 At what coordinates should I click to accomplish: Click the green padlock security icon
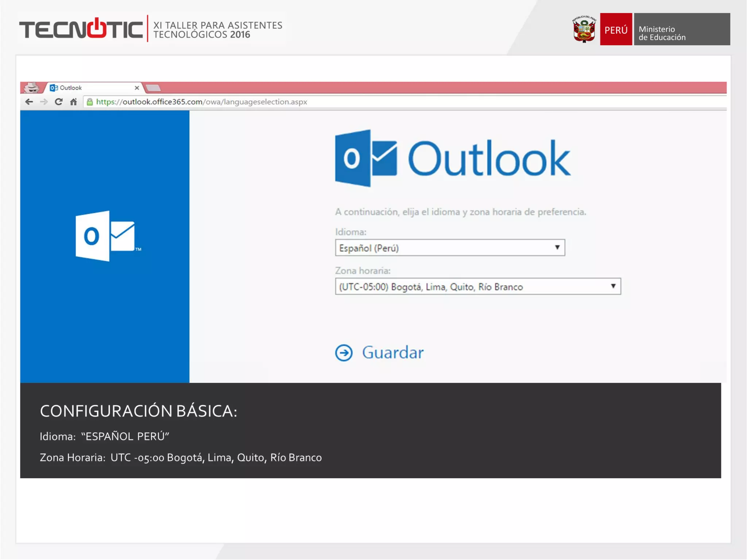click(x=90, y=102)
